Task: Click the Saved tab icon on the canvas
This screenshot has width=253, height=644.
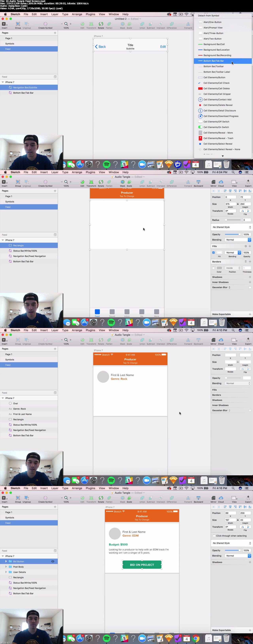Action: pyautogui.click(x=112, y=311)
